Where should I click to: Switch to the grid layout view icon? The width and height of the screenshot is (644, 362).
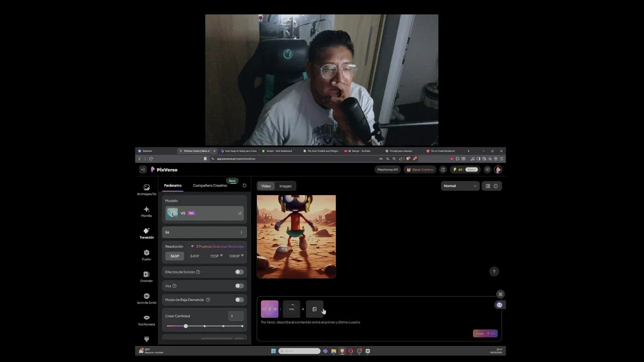[488, 186]
